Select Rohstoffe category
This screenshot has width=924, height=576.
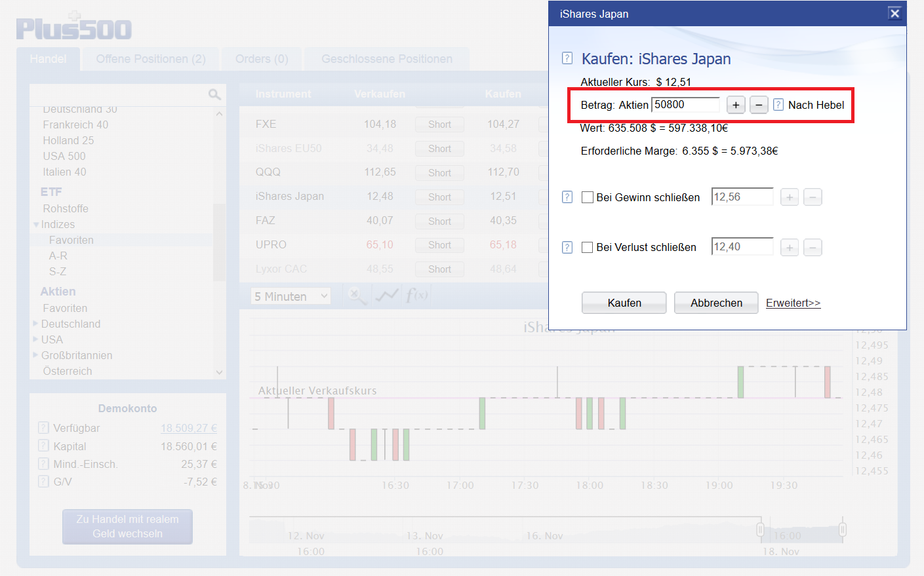66,208
